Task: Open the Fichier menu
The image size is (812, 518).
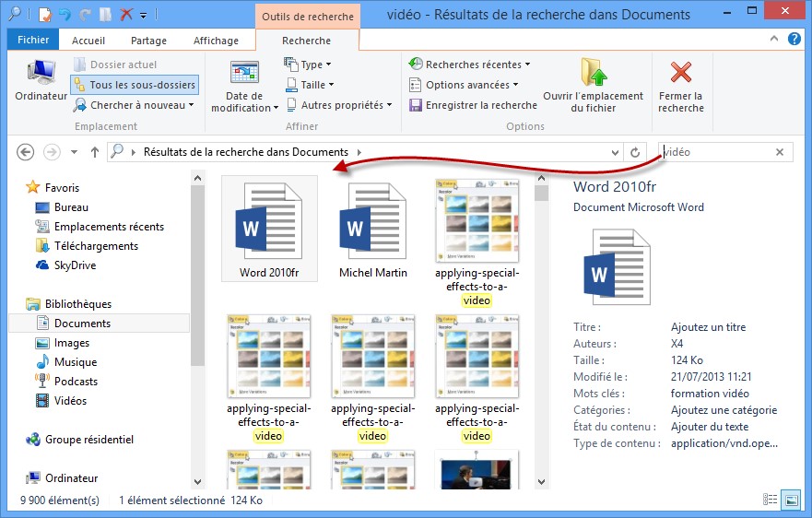Action: [x=33, y=41]
